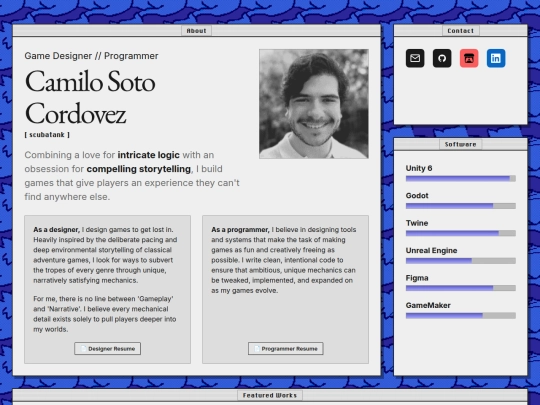Click the profile portrait photo
Viewport: 540px width, 405px height.
314,104
